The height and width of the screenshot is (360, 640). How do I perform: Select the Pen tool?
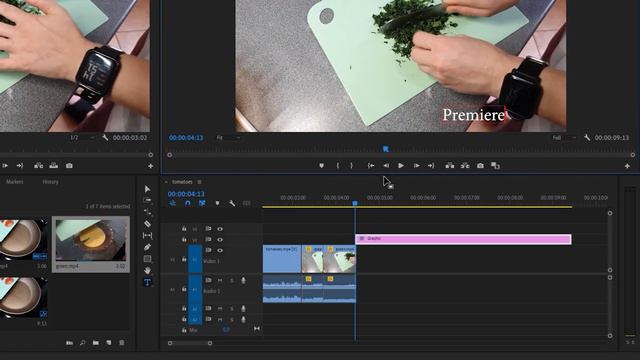(147, 247)
